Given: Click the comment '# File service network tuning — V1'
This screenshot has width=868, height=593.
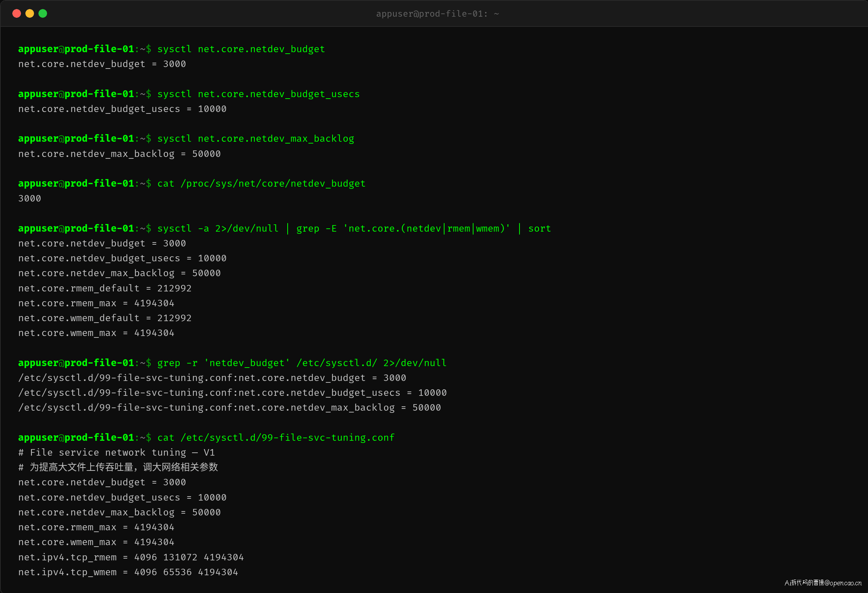Looking at the screenshot, I should pyautogui.click(x=117, y=452).
